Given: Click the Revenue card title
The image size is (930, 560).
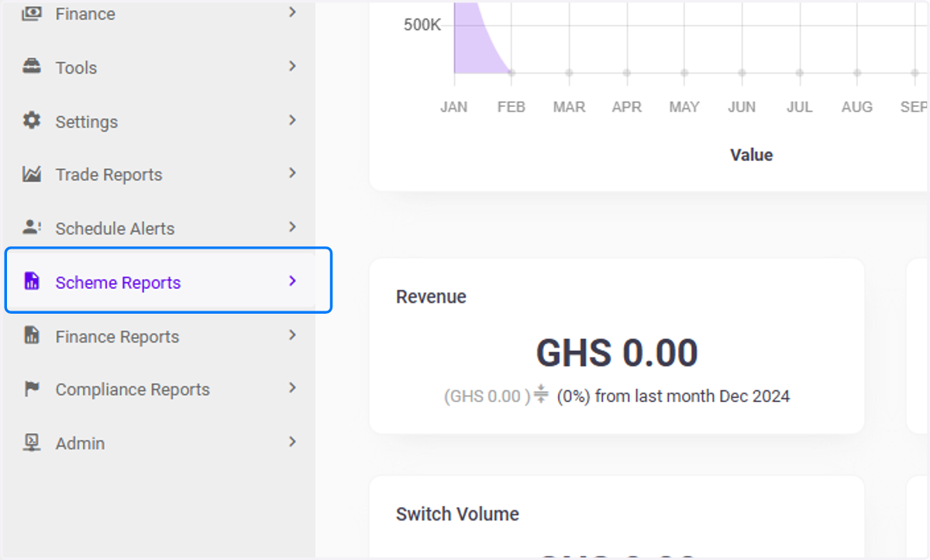Looking at the screenshot, I should [x=431, y=297].
